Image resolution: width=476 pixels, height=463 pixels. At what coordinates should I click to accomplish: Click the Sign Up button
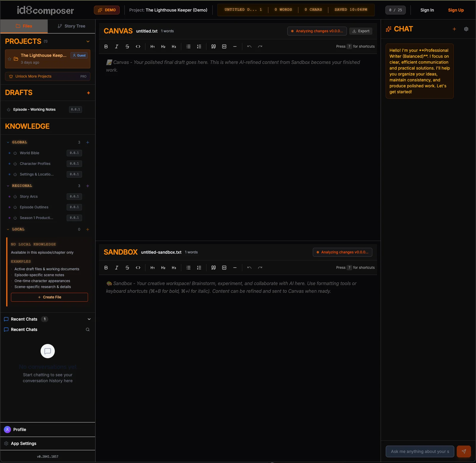(x=456, y=10)
